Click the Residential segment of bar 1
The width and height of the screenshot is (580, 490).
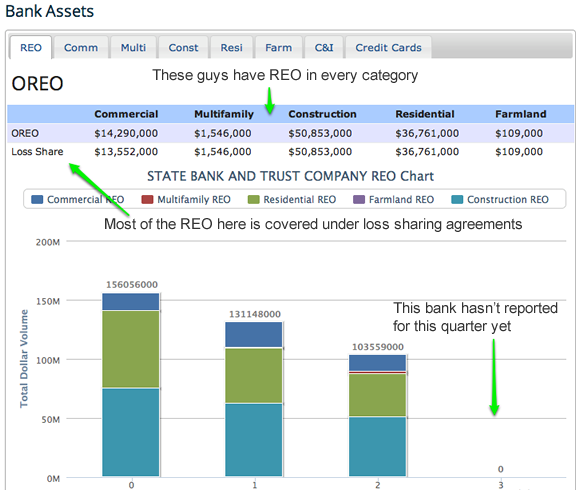254,375
